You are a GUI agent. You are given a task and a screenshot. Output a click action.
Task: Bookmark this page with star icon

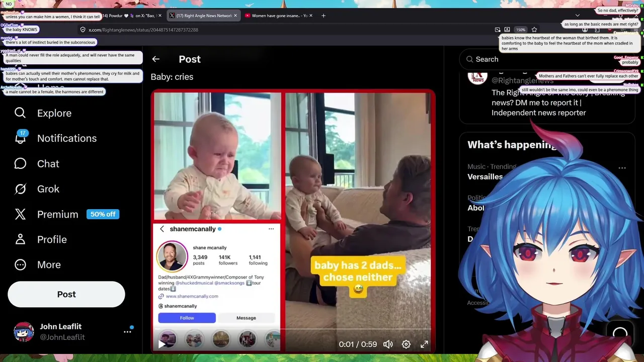pyautogui.click(x=534, y=30)
